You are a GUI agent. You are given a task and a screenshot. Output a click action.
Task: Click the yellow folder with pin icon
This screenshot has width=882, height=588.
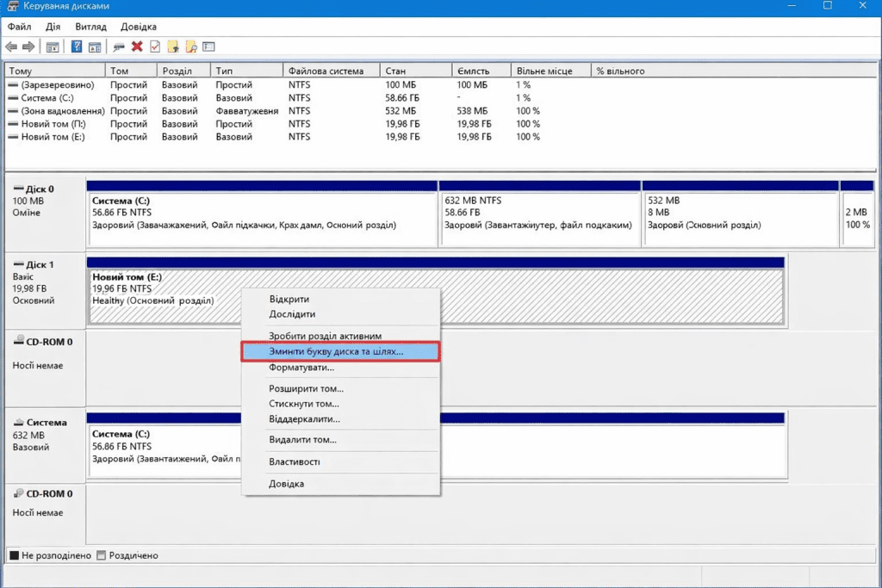[173, 46]
